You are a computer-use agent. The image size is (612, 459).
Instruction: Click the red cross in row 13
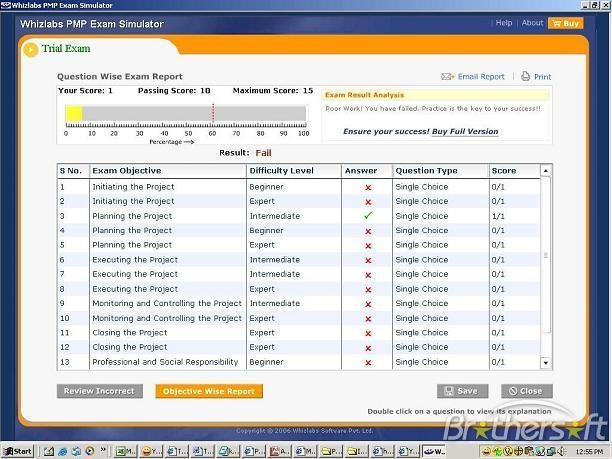click(368, 363)
